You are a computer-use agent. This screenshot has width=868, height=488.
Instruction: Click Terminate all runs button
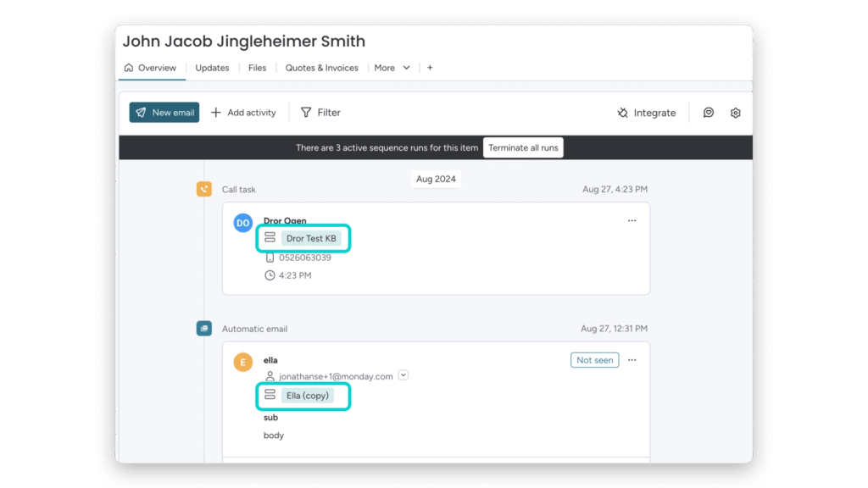coord(523,147)
